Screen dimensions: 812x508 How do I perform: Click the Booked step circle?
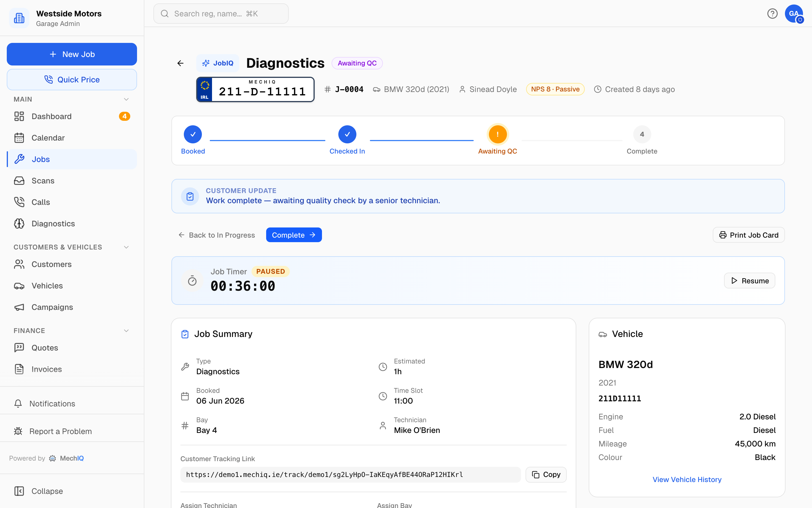point(193,134)
